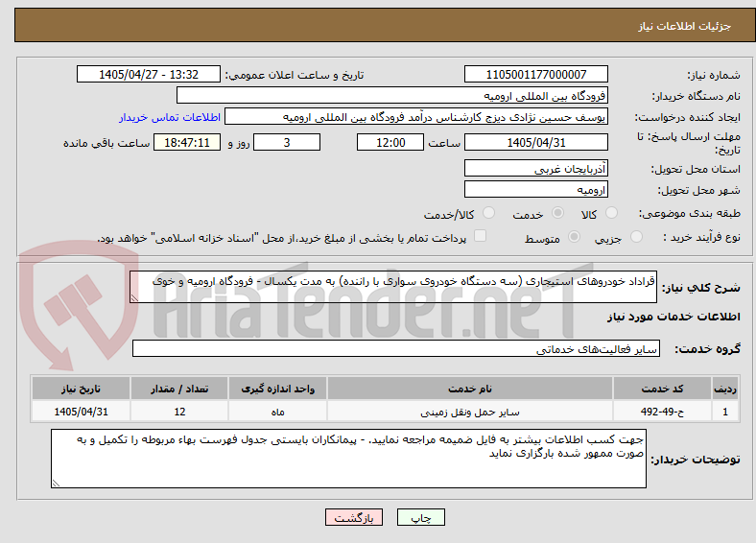This screenshot has height=543, width=756.
Task: Click the کد خدمت column header
Action: coord(663,389)
